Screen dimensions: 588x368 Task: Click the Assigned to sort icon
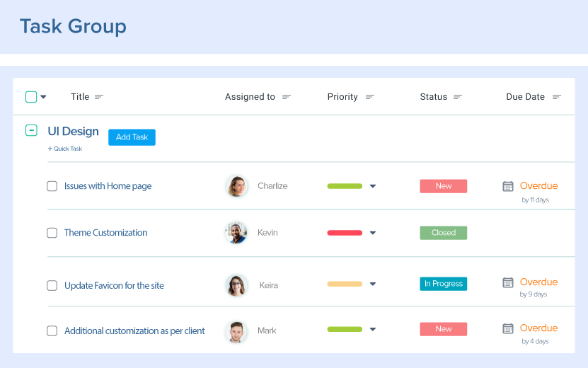click(287, 97)
